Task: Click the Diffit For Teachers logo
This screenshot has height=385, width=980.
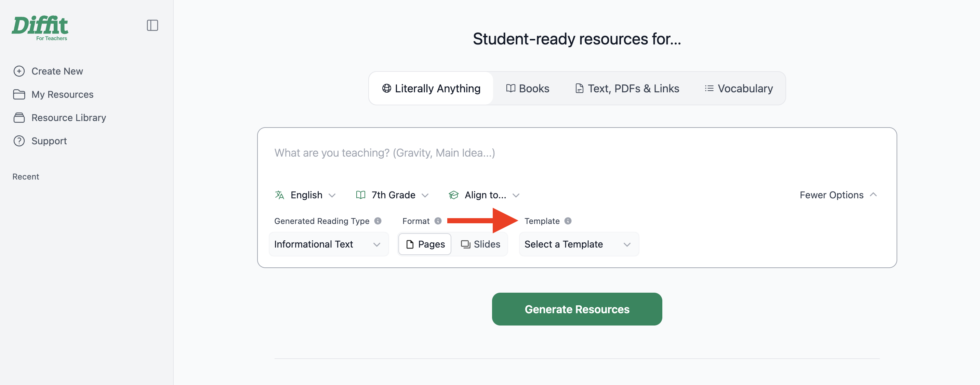Action: tap(40, 28)
